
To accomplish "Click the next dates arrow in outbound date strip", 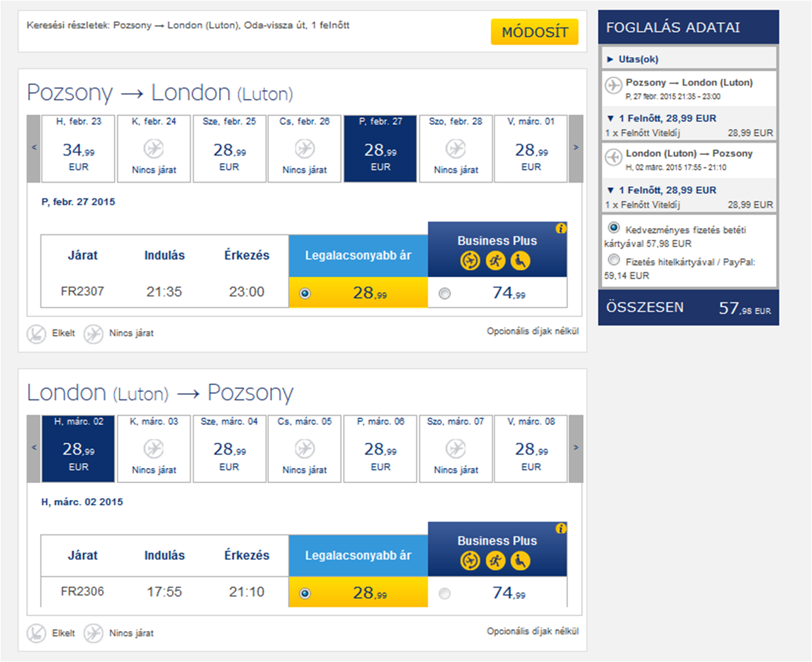I will point(575,148).
